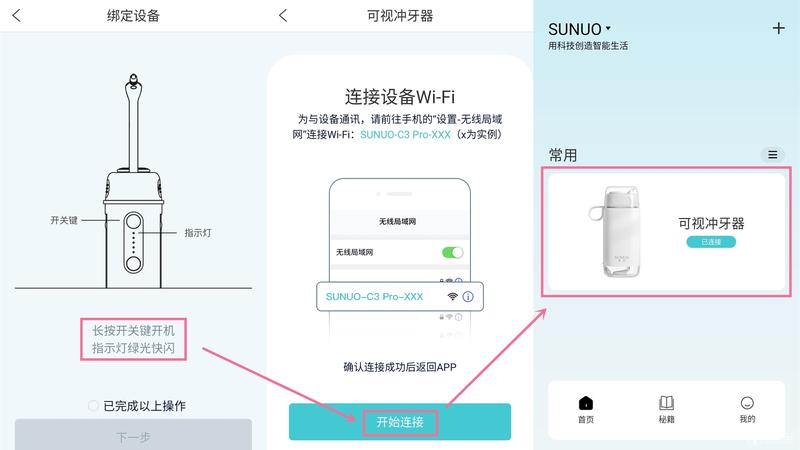The image size is (800, 450).
Task: Open the 常用 list menu icon
Action: point(773,155)
